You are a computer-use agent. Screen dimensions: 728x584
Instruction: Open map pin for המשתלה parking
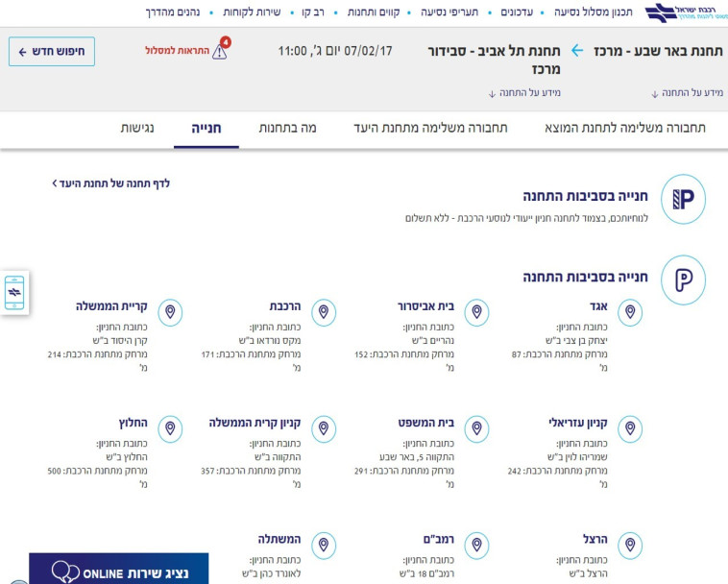point(324,545)
